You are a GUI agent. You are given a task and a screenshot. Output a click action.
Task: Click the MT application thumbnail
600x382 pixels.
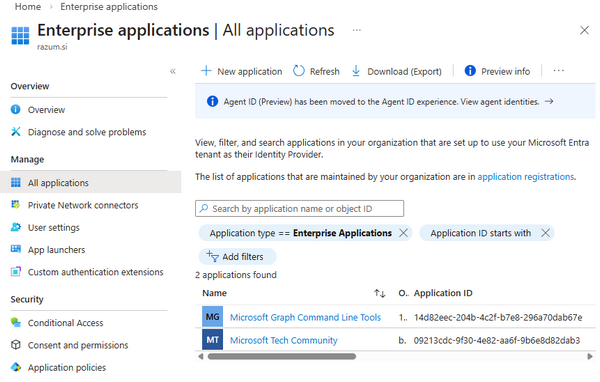click(212, 340)
